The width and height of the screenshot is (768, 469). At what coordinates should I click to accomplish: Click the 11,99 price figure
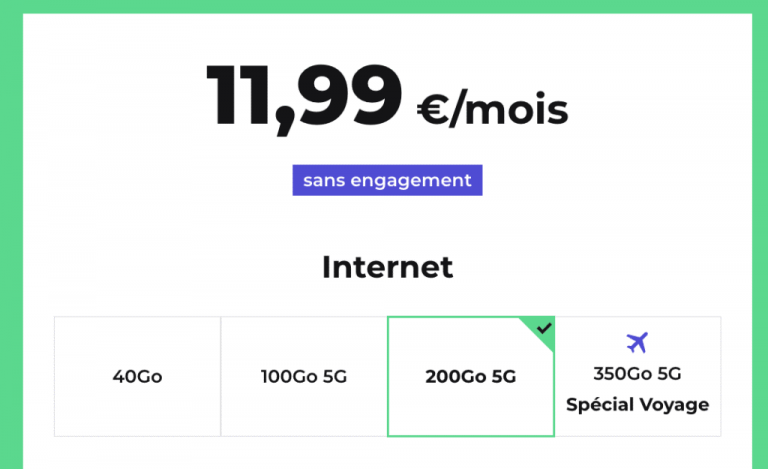coord(304,96)
